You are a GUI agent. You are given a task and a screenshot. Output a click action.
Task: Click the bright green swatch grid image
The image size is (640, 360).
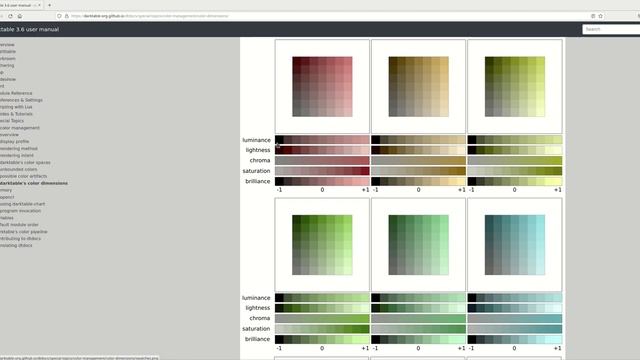322,245
